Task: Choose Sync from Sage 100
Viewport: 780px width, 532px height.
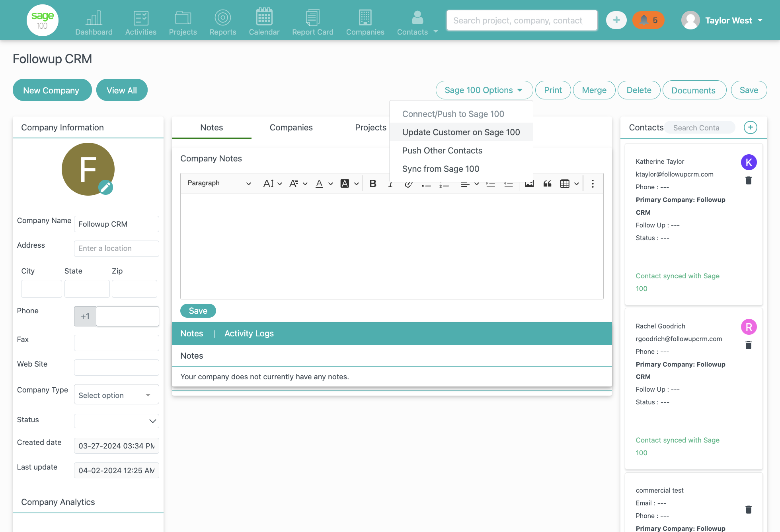Action: pos(461,169)
